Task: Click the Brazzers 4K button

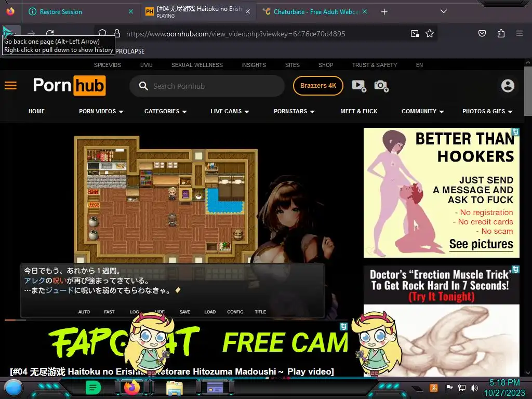Action: [318, 86]
